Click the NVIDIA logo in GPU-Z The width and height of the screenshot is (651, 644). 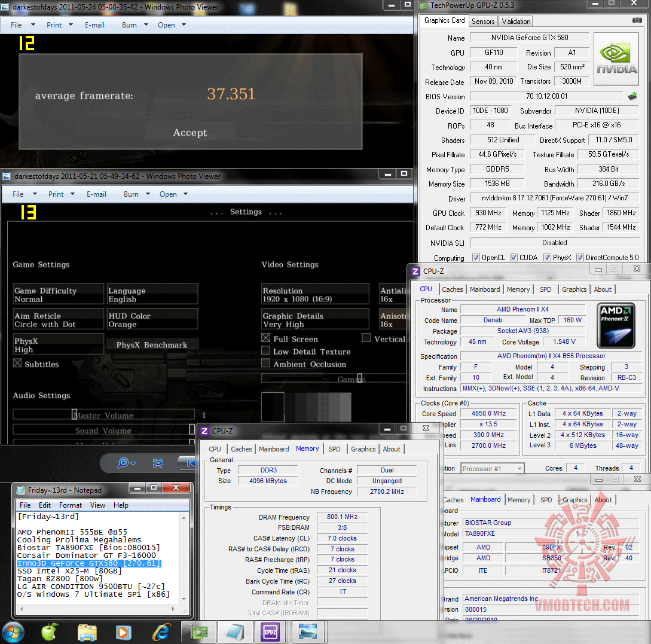click(616, 59)
